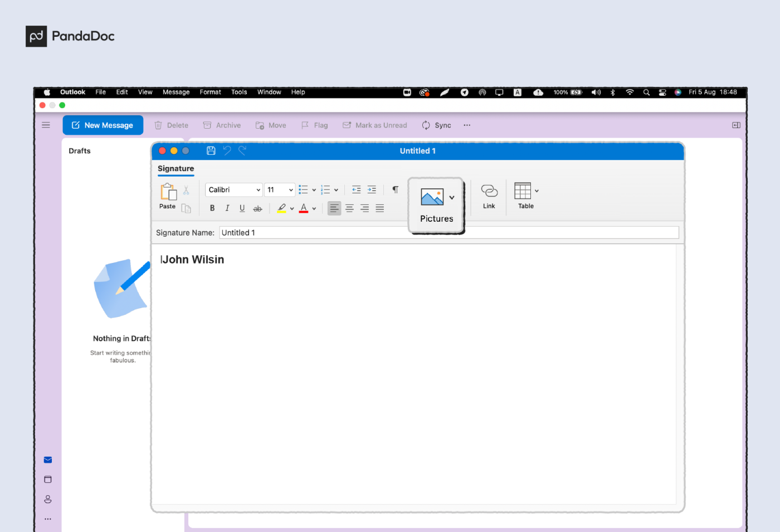Toggle Underline formatting
The width and height of the screenshot is (780, 532).
point(242,208)
